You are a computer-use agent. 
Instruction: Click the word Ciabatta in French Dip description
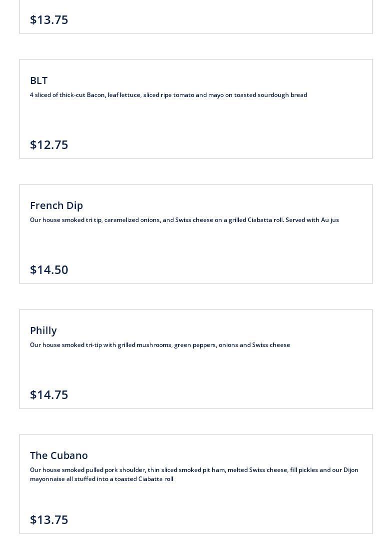pyautogui.click(x=260, y=220)
